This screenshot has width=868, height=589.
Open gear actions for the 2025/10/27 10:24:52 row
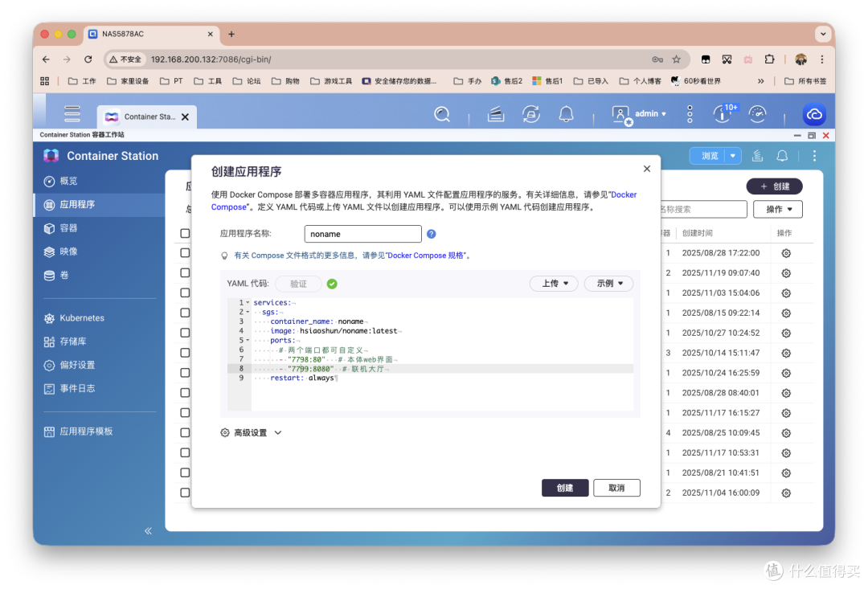tap(786, 333)
